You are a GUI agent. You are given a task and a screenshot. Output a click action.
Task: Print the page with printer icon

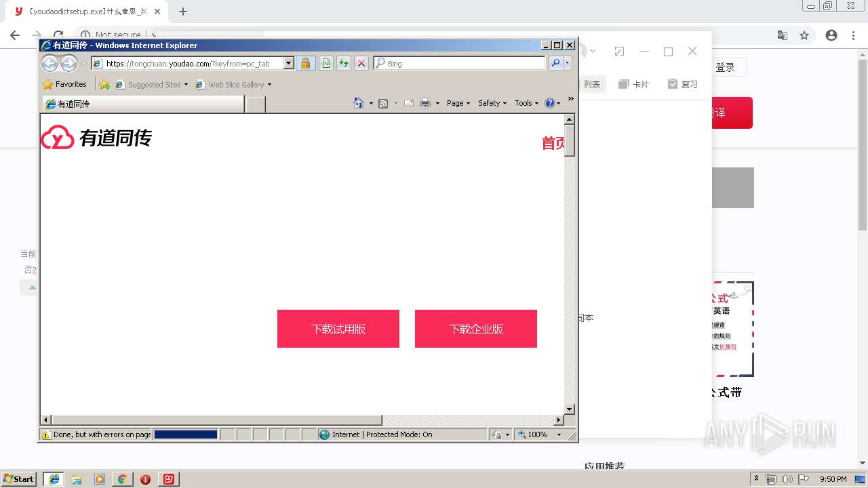(425, 103)
